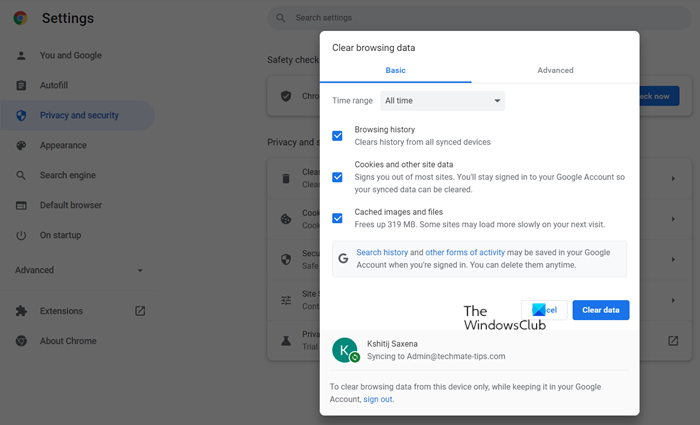Select the Autofill clipboard icon
This screenshot has width=700, height=425.
point(21,86)
